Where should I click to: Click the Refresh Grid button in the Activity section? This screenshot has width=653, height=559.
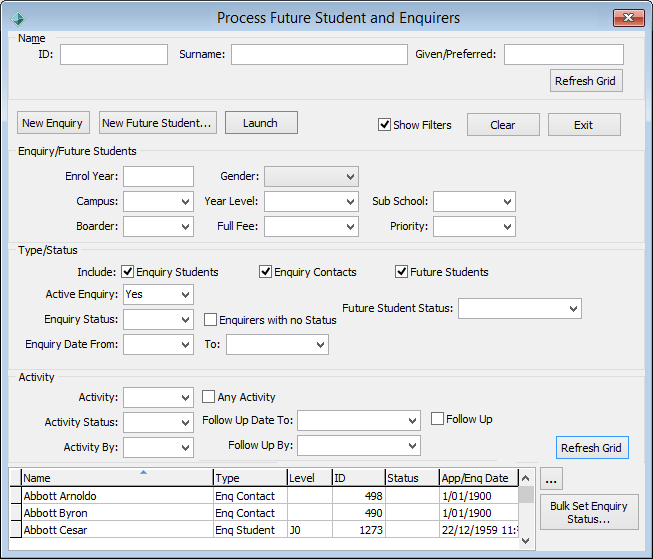point(592,448)
